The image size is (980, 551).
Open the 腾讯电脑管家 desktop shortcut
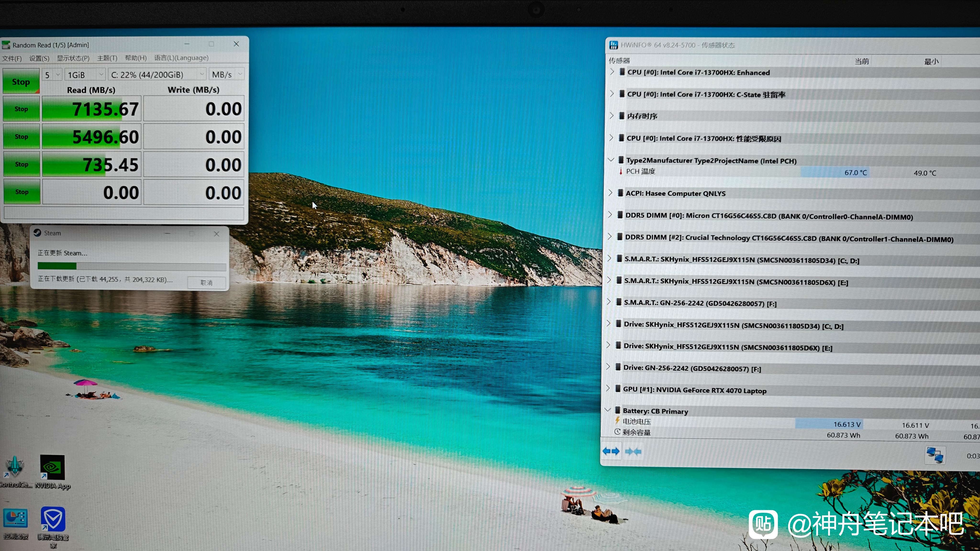pos(53,527)
